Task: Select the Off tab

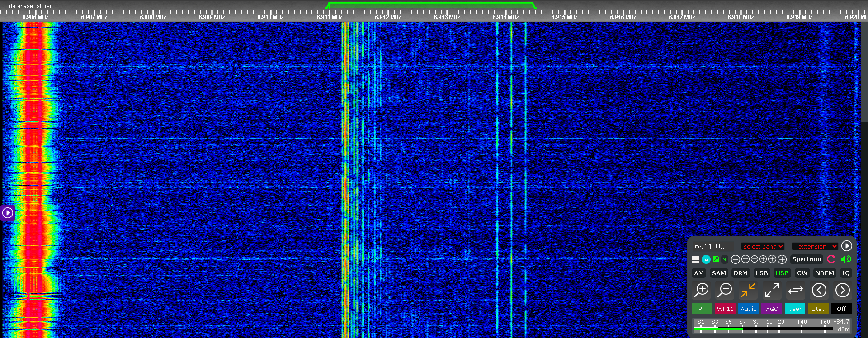Action: [841, 309]
